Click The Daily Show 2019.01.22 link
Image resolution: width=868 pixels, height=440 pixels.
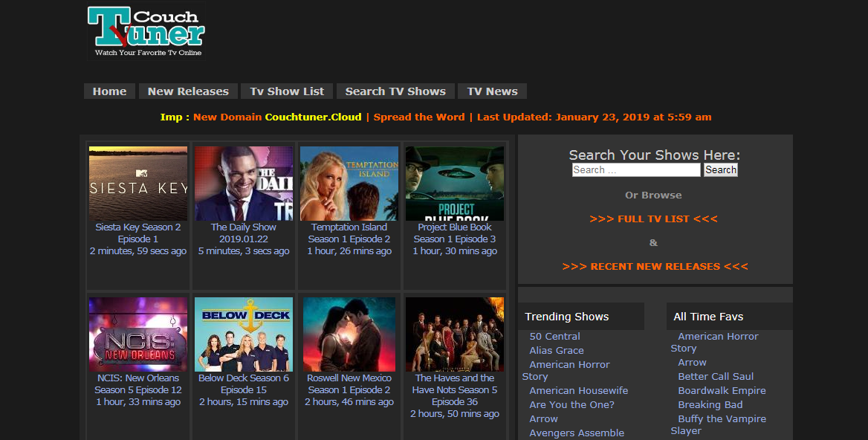click(x=244, y=233)
